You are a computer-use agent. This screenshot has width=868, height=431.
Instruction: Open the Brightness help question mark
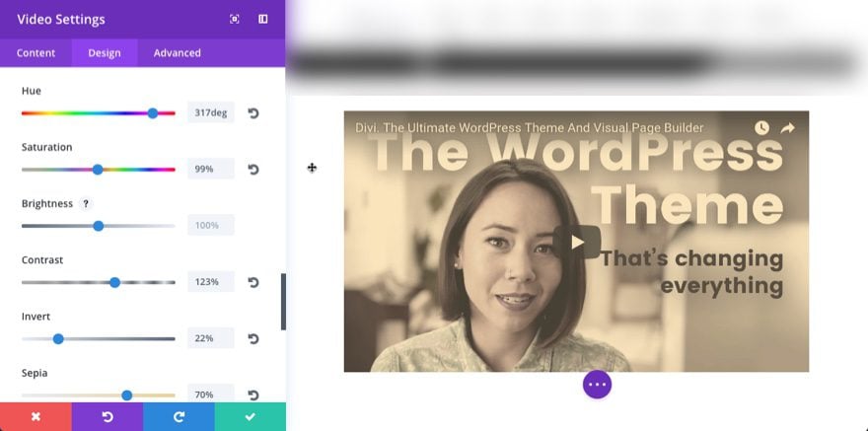click(x=85, y=203)
